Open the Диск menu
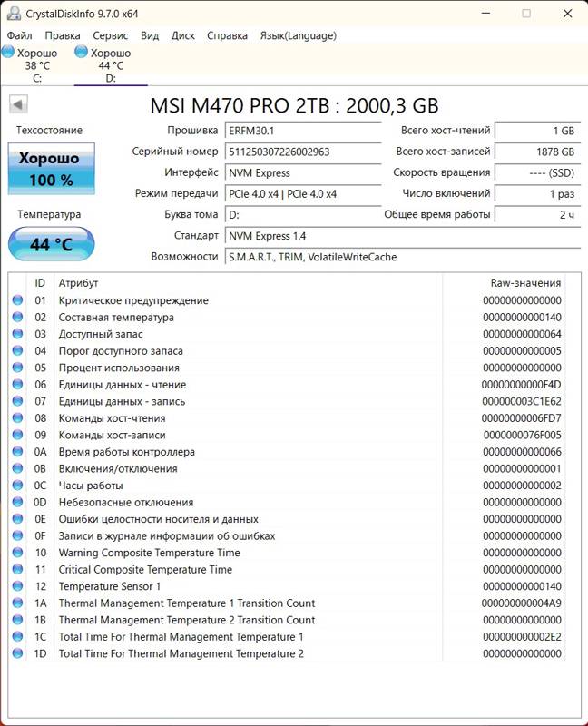 point(182,35)
